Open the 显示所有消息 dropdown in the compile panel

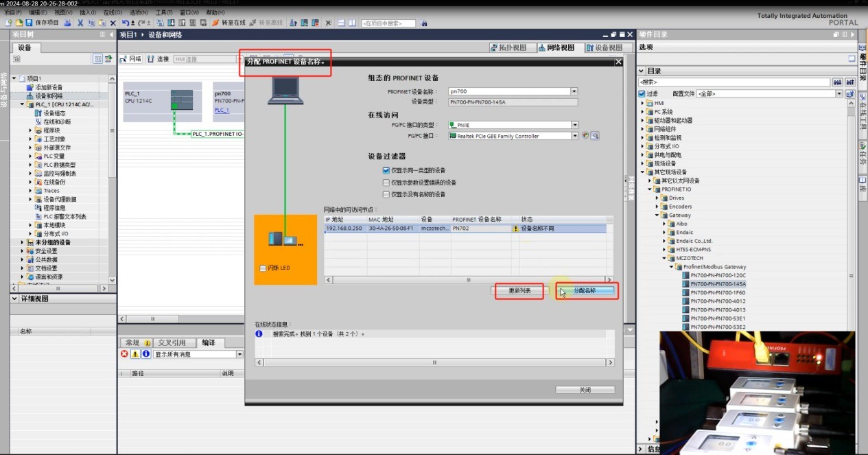click(240, 354)
